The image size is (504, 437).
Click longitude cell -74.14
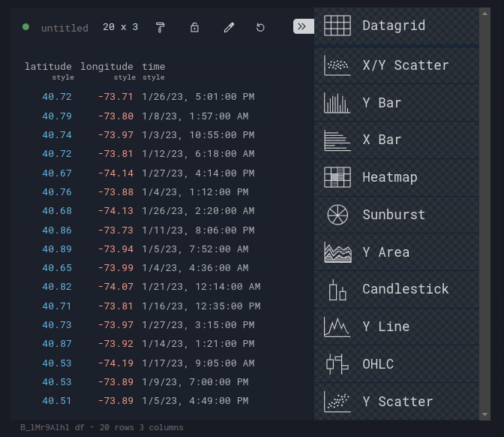(115, 173)
